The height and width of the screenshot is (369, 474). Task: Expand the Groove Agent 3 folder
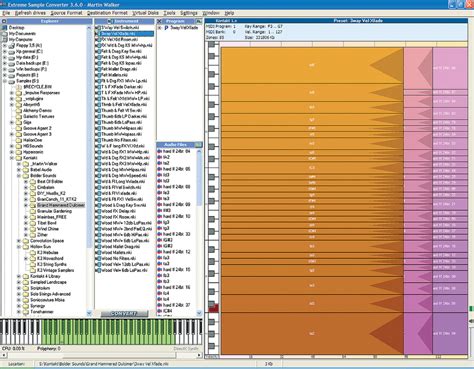click(12, 134)
